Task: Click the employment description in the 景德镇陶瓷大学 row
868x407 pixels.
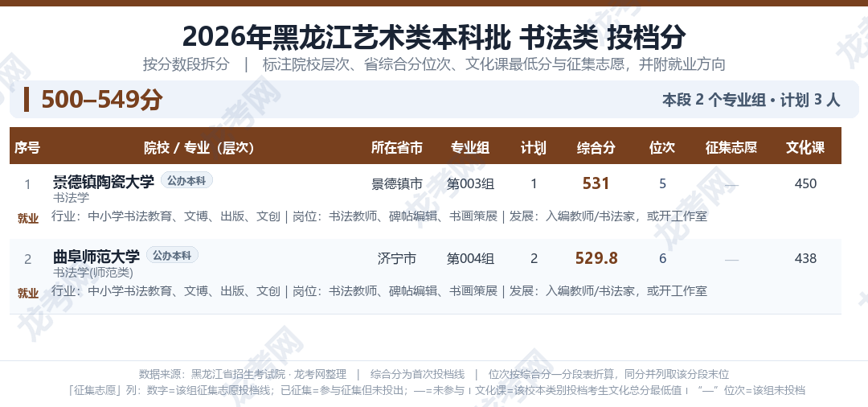Action: pyautogui.click(x=379, y=216)
